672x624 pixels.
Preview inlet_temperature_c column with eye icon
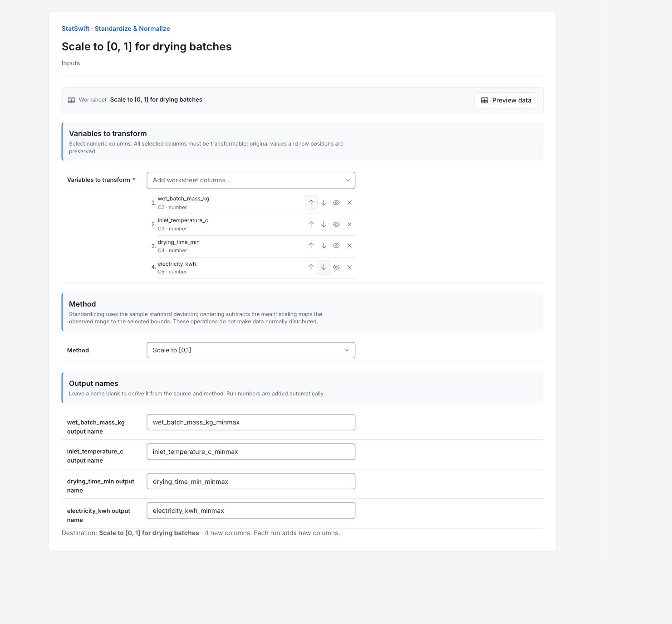click(x=336, y=224)
